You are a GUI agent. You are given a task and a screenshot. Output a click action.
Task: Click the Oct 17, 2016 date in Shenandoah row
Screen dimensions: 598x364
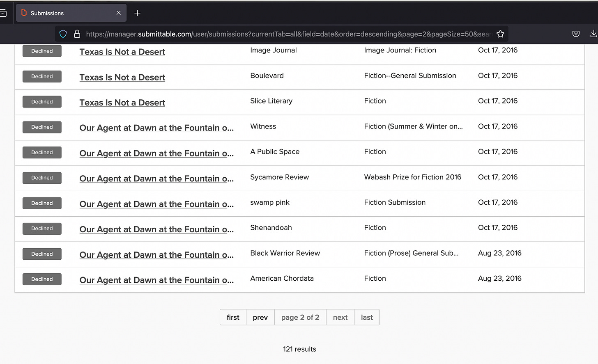tap(498, 228)
